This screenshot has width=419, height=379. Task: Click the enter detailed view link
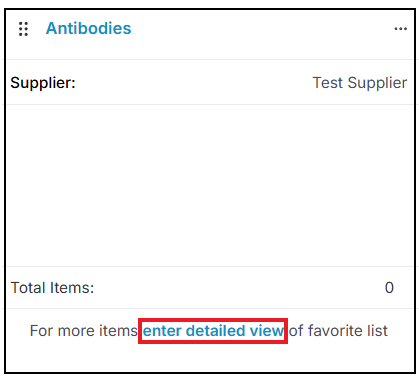click(213, 331)
